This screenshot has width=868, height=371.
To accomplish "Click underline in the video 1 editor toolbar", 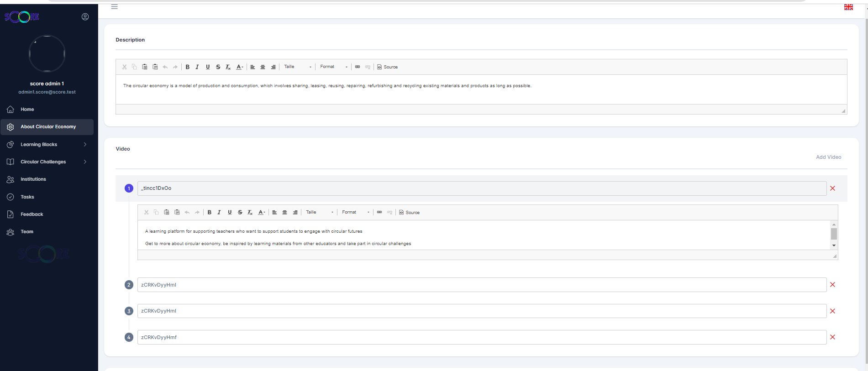I will [230, 213].
